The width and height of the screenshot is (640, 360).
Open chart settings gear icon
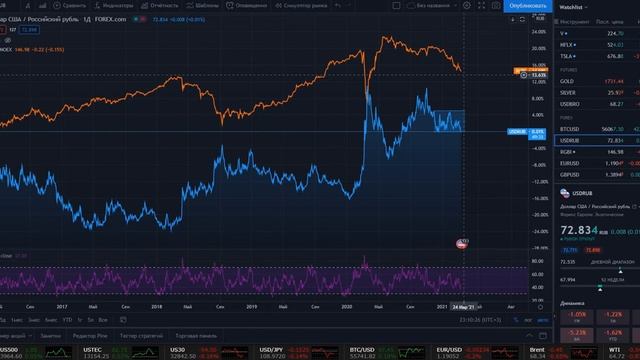467,6
